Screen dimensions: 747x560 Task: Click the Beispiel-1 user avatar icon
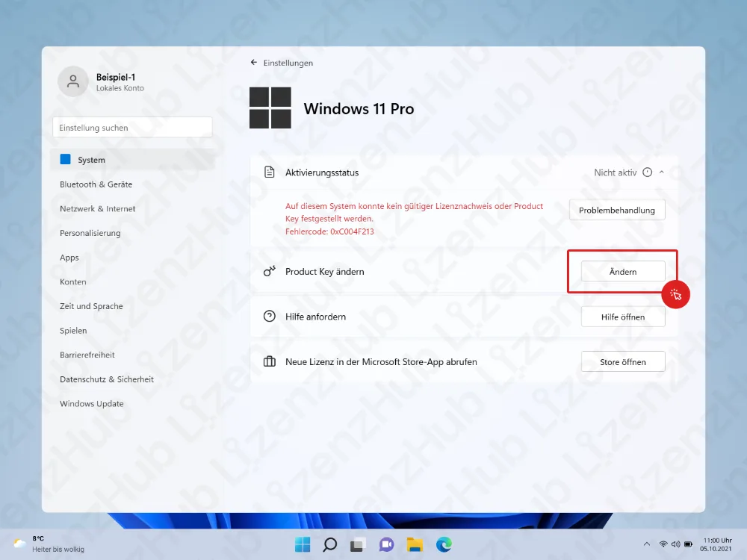(x=73, y=82)
